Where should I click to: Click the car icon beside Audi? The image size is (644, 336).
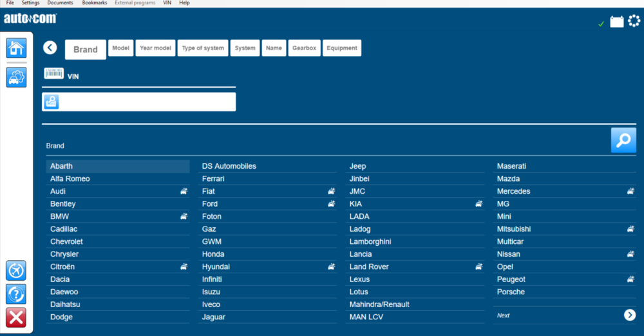coord(184,191)
